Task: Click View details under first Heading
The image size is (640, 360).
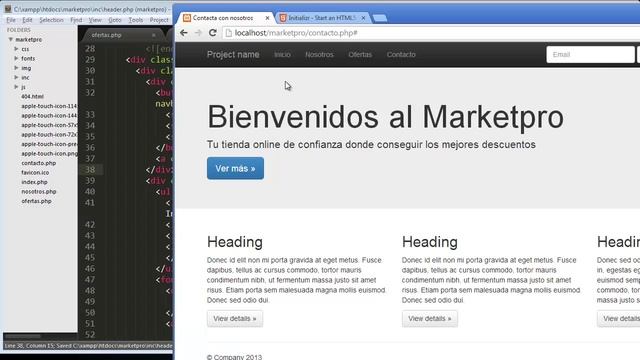Action: [235, 318]
